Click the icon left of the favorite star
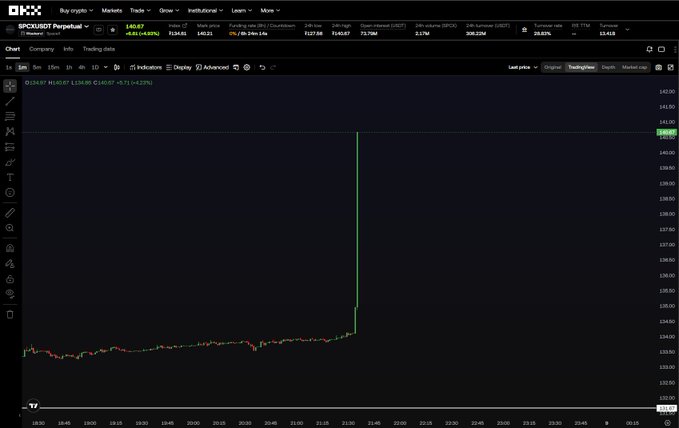 tap(99, 30)
